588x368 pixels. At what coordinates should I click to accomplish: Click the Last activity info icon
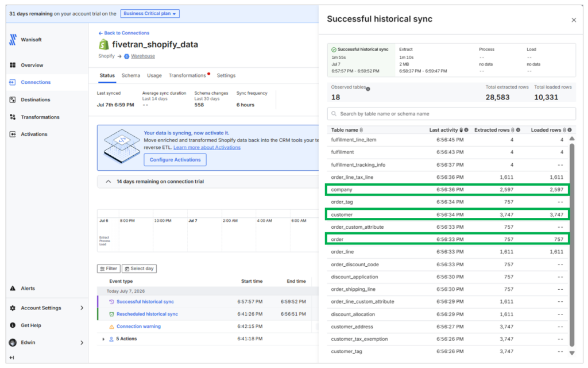pyautogui.click(x=466, y=130)
